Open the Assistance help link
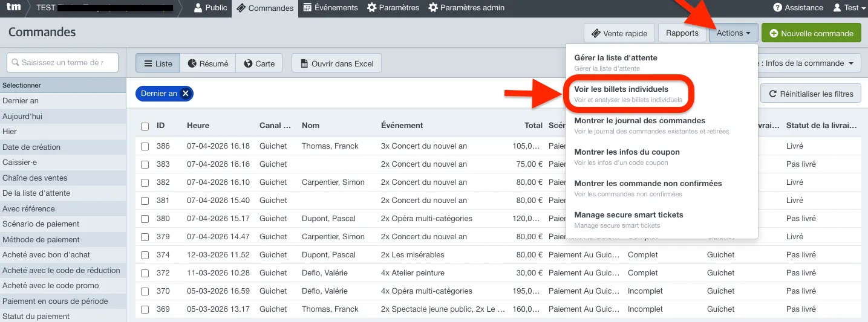Image resolution: width=868 pixels, height=322 pixels. [x=798, y=8]
